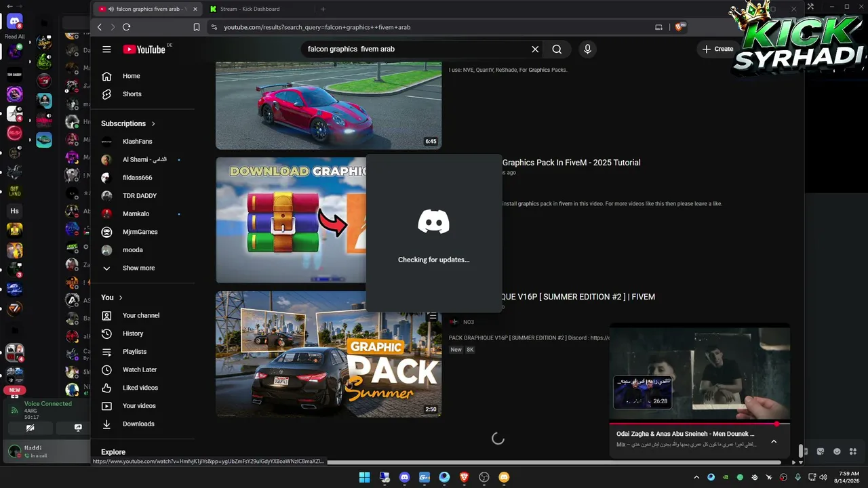Open History in the sidebar
The height and width of the screenshot is (488, 868).
(133, 333)
